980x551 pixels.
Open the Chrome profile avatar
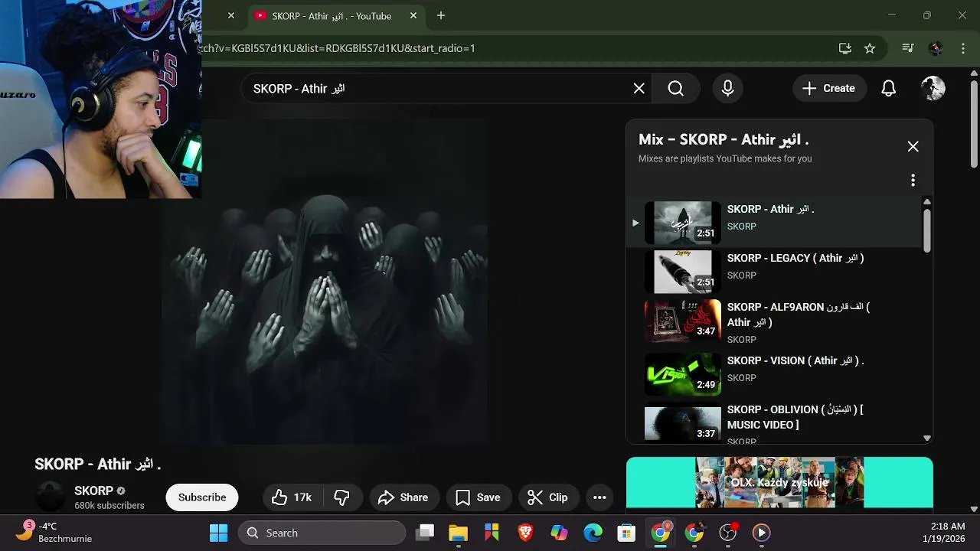[936, 48]
